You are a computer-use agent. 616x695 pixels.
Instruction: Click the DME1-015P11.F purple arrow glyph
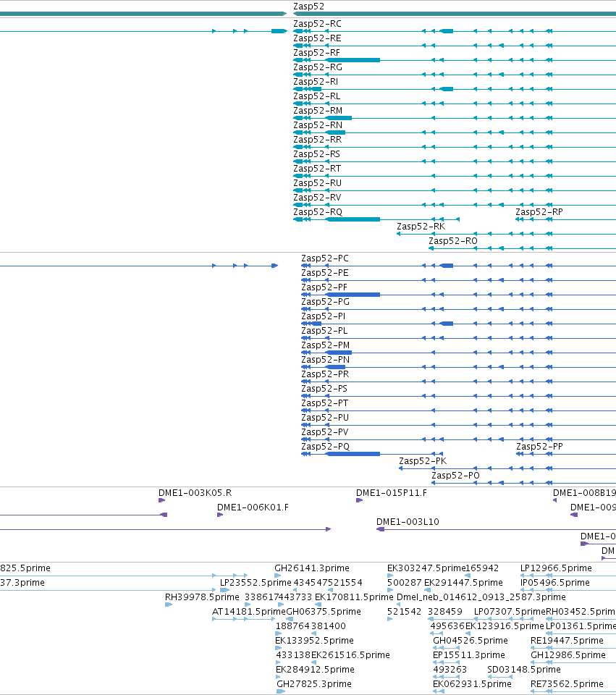coord(360,500)
